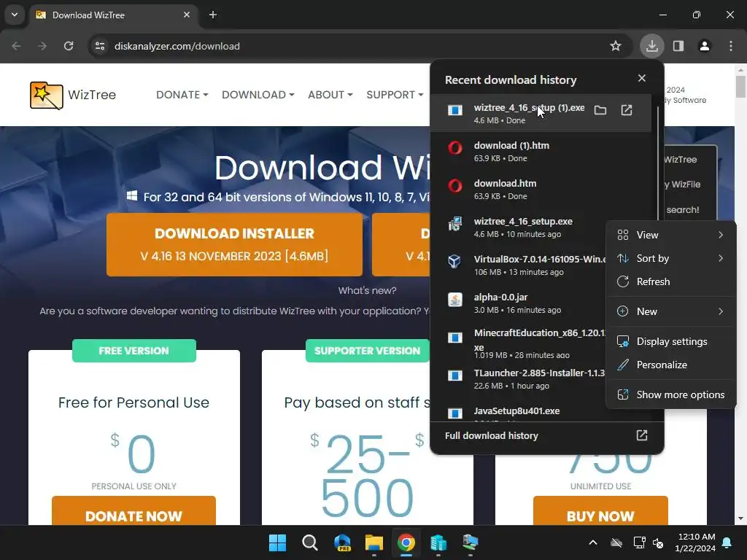Screen dimensions: 747x560
Task: Expand the SUPPORT menu
Action: pyautogui.click(x=395, y=95)
